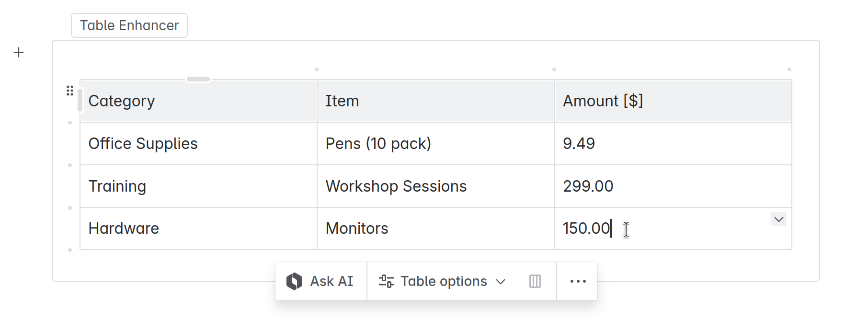Image resolution: width=868 pixels, height=321 pixels.
Task: Click the column layout icon in toolbar
Action: click(x=535, y=281)
